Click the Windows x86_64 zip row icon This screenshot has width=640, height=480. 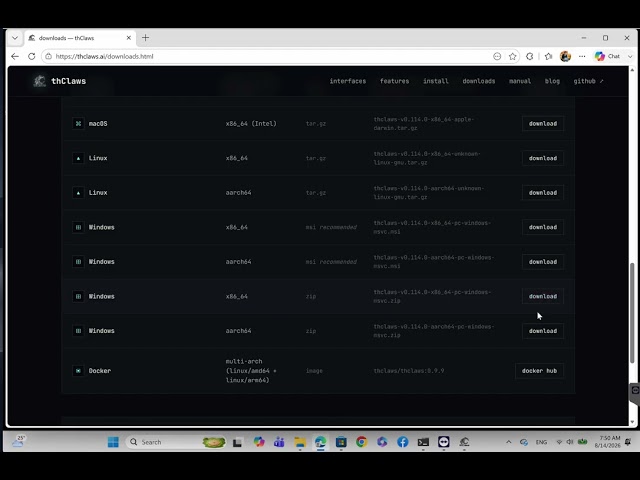(78, 296)
